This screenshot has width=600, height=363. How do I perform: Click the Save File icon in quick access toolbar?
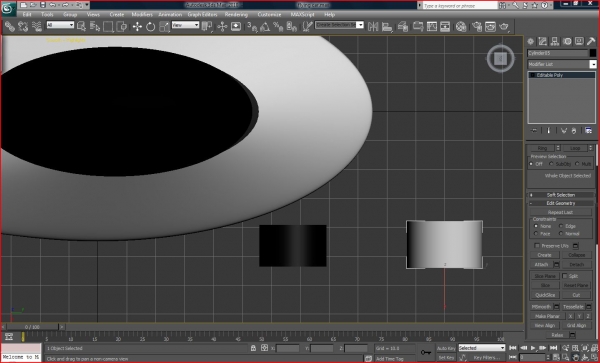coord(43,5)
